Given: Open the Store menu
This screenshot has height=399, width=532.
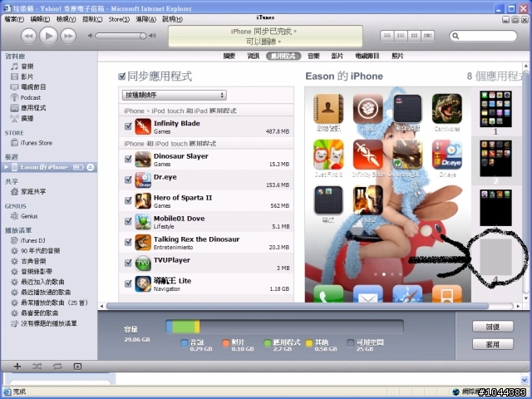Looking at the screenshot, I should [x=119, y=19].
